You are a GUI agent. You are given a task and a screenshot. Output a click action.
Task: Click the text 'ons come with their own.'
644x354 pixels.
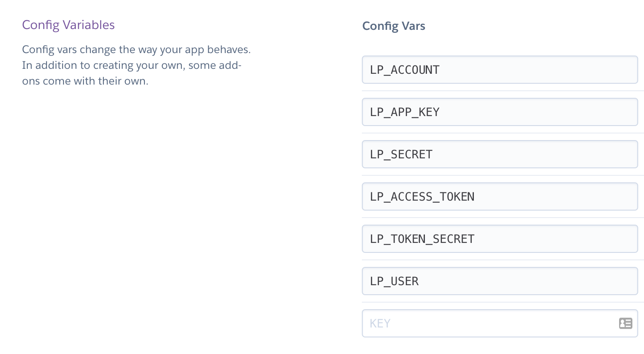pos(85,81)
